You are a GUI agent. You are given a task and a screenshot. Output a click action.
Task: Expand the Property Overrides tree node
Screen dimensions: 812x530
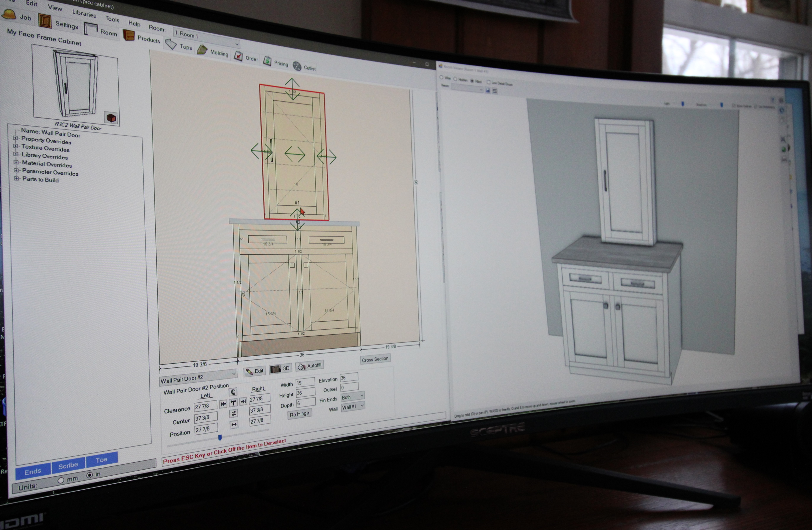tap(15, 138)
